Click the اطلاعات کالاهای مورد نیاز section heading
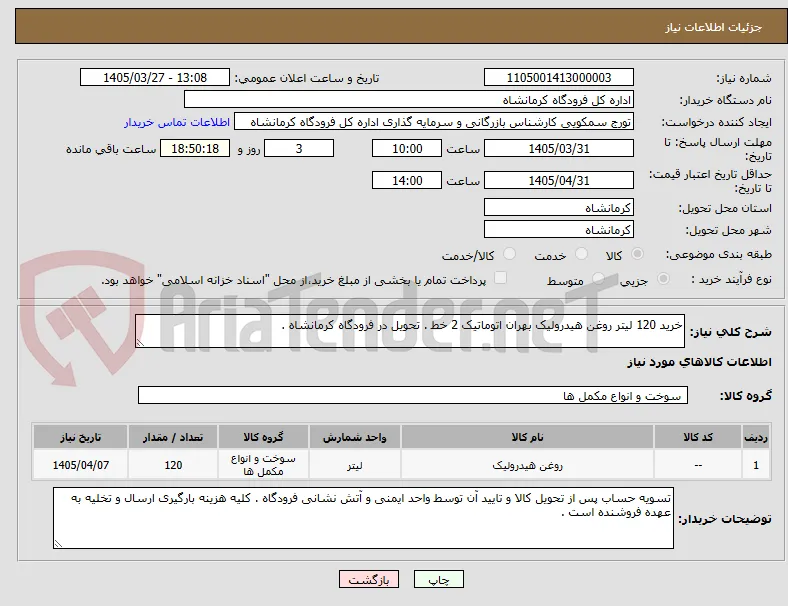This screenshot has height=606, width=788. [699, 362]
